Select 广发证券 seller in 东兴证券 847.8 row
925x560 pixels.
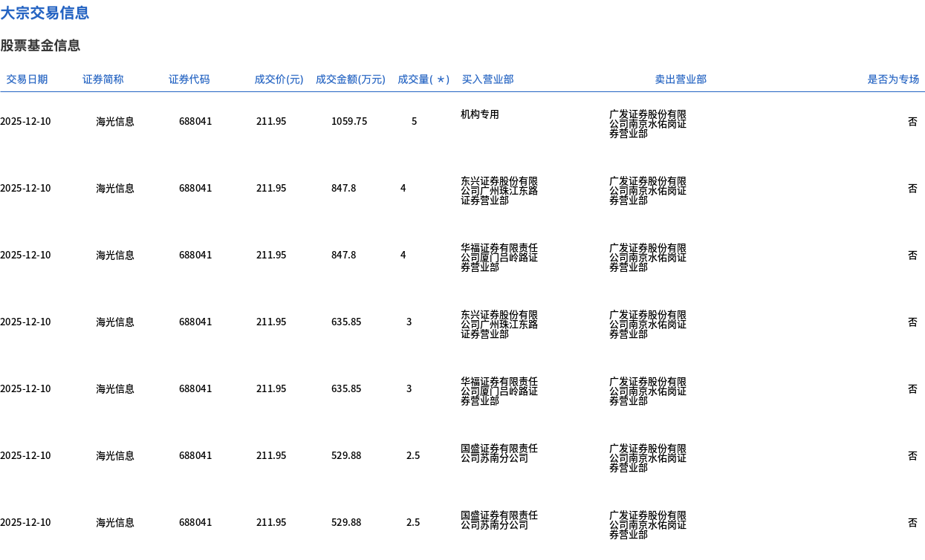pos(648,191)
